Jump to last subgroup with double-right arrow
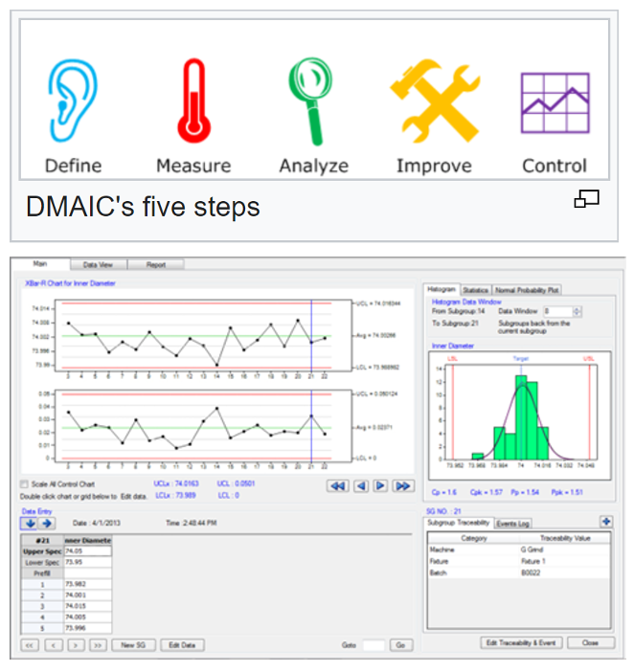The height and width of the screenshot is (672, 634). click(x=403, y=486)
